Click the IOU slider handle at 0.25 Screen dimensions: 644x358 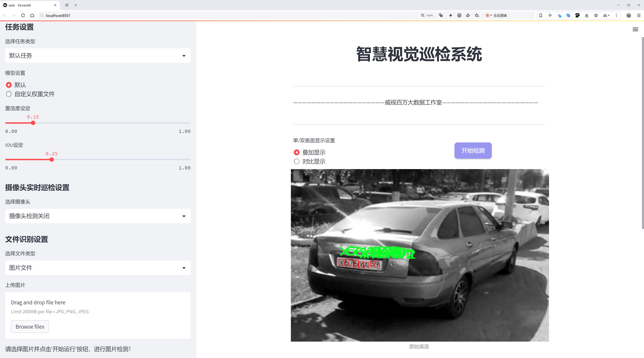(51, 160)
